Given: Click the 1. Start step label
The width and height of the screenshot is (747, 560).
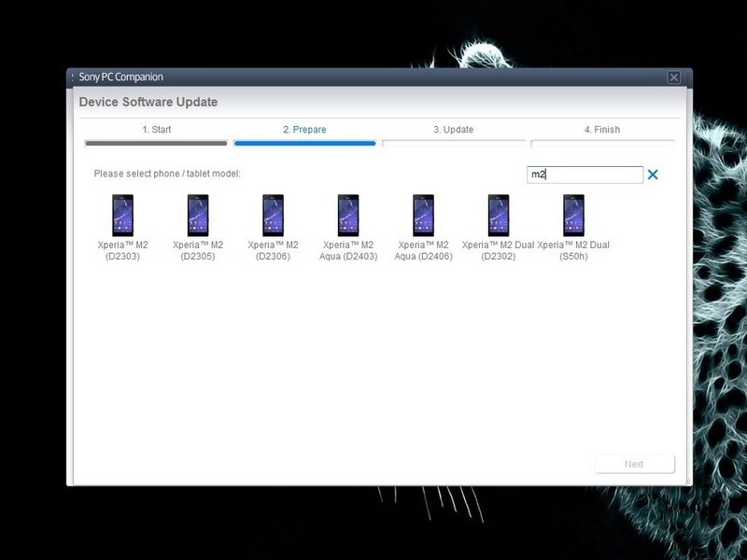Looking at the screenshot, I should [156, 130].
